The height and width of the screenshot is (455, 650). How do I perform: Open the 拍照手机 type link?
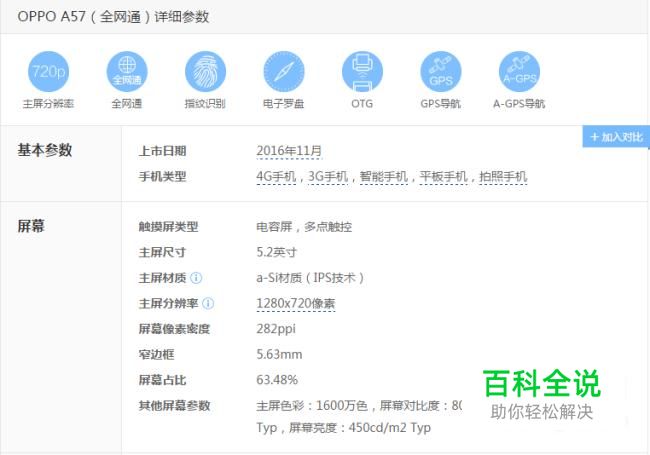pos(503,177)
